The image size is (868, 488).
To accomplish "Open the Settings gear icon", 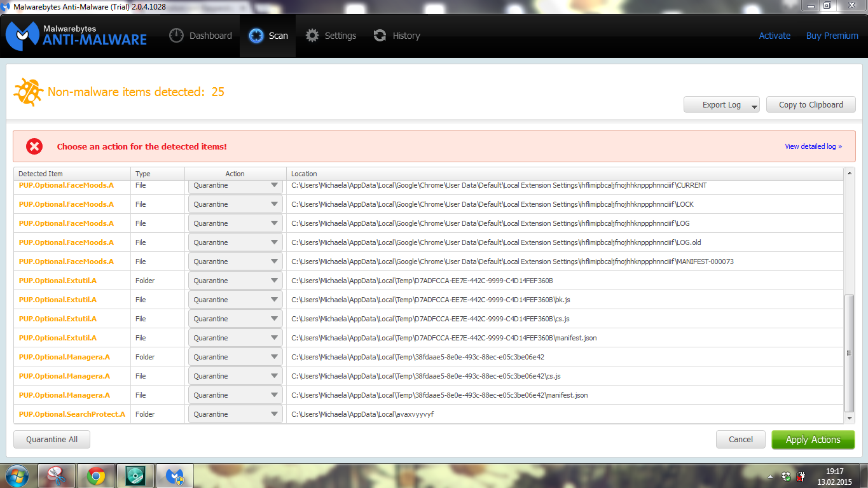I will coord(312,36).
